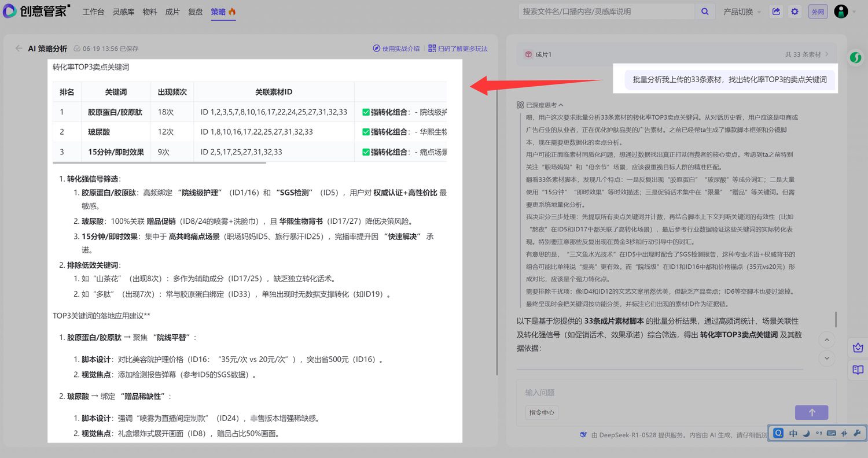Select the 策略 tab
This screenshot has height=458, width=868.
click(223, 12)
